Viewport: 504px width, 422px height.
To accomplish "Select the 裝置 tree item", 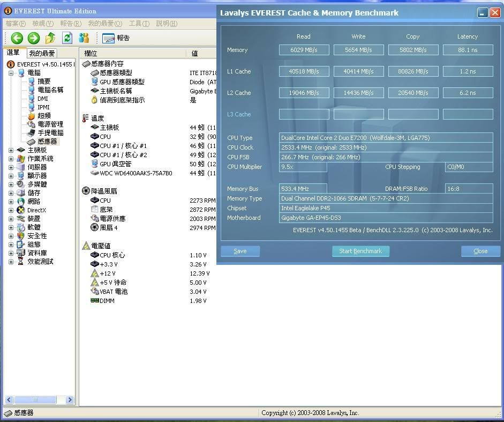I will pyautogui.click(x=33, y=219).
